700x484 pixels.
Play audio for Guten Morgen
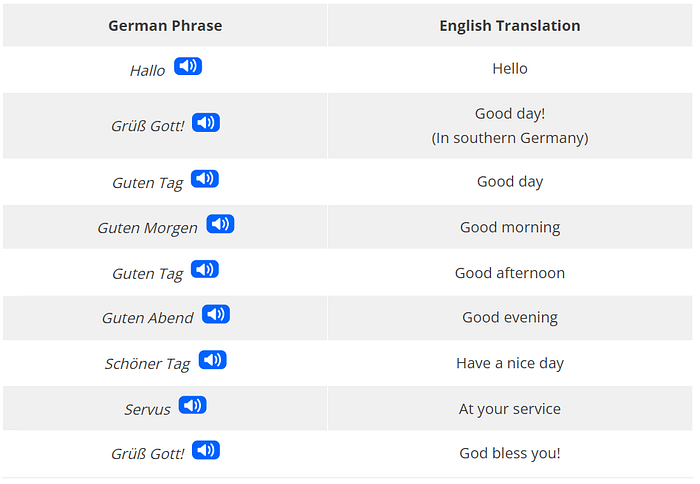220,224
